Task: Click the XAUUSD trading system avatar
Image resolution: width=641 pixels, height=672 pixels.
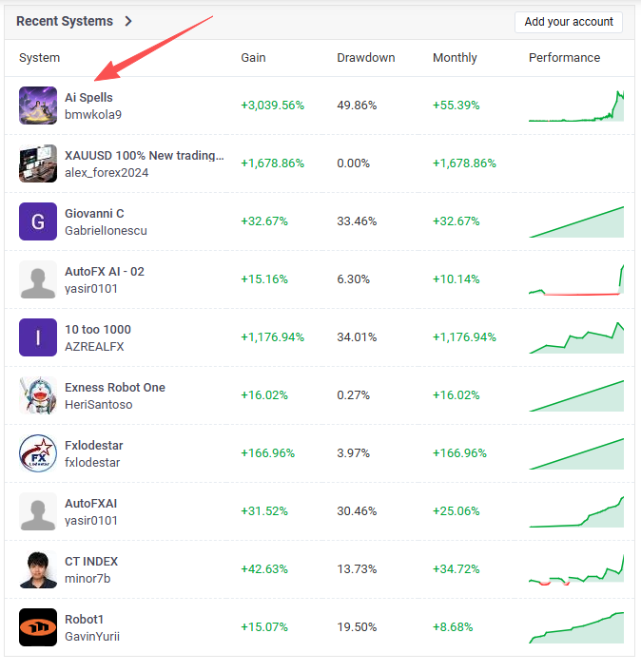Action: pyautogui.click(x=38, y=163)
